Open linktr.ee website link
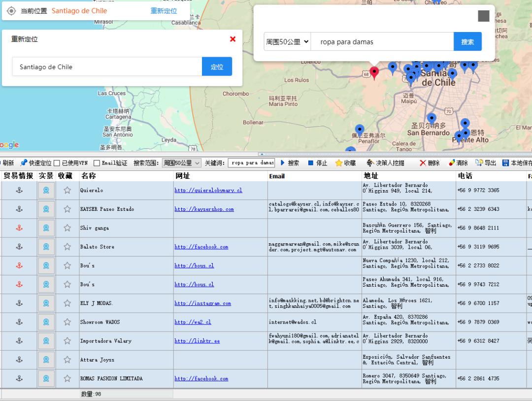The image size is (532, 401). point(197,341)
